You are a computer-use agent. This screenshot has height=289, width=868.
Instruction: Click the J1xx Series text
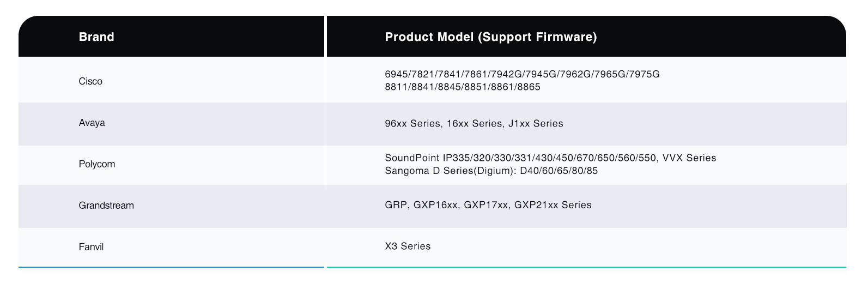536,124
